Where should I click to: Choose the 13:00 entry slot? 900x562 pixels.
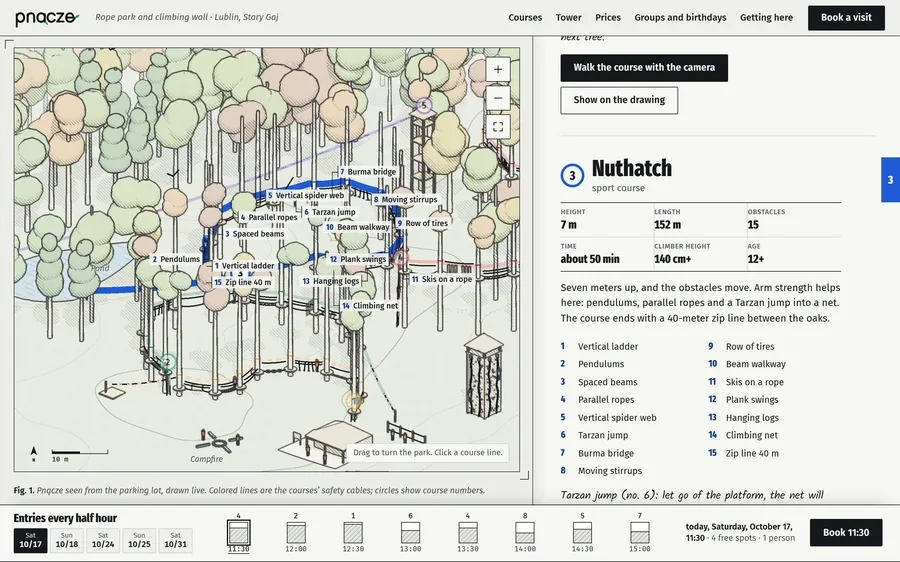coord(410,533)
